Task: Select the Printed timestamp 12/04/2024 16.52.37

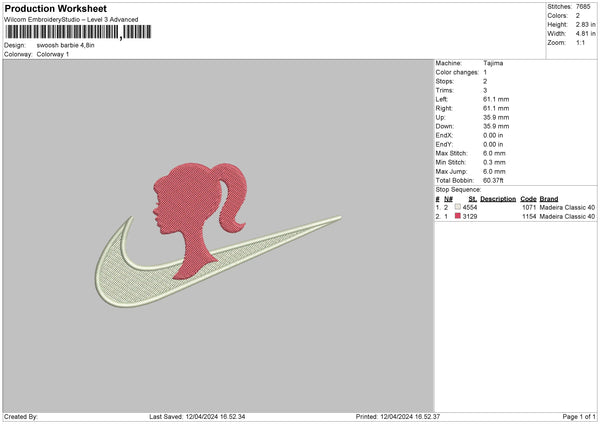Action: pos(410,416)
